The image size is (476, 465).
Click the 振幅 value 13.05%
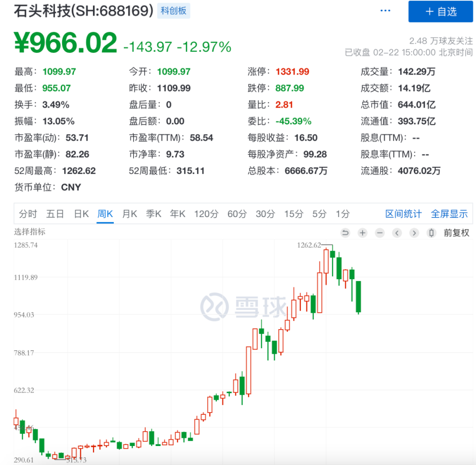pyautogui.click(x=58, y=121)
